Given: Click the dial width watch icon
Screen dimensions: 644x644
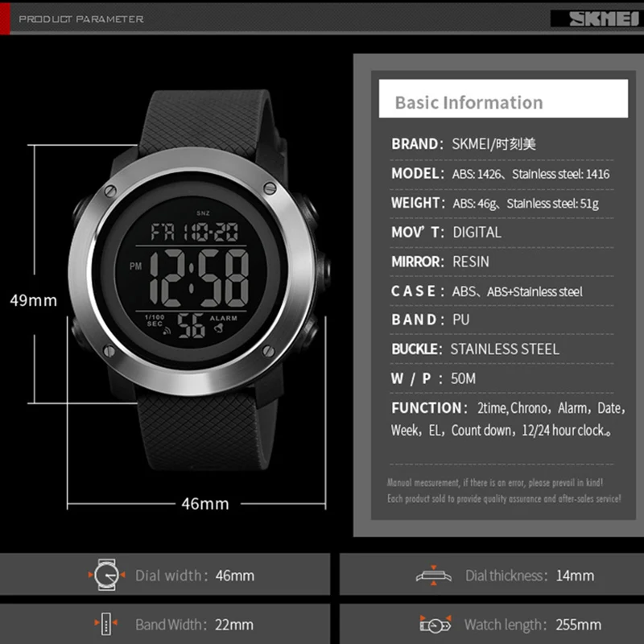Looking at the screenshot, I should tap(106, 575).
